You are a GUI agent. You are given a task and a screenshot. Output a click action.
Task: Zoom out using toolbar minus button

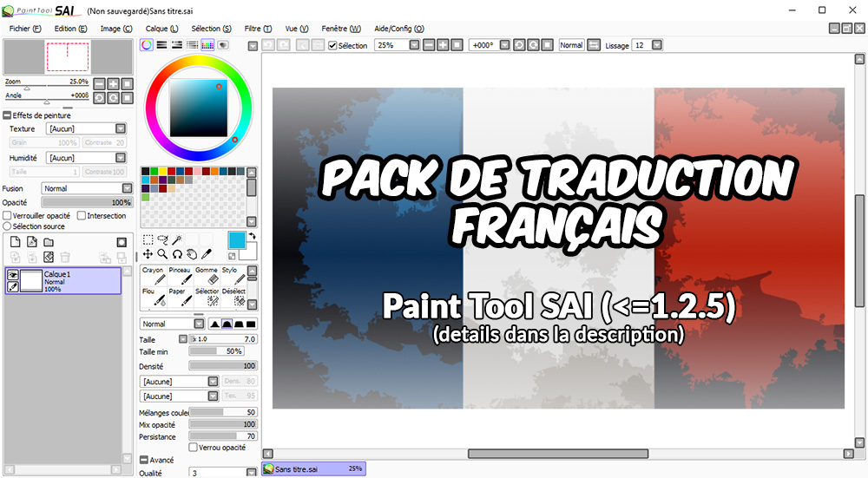click(x=429, y=45)
